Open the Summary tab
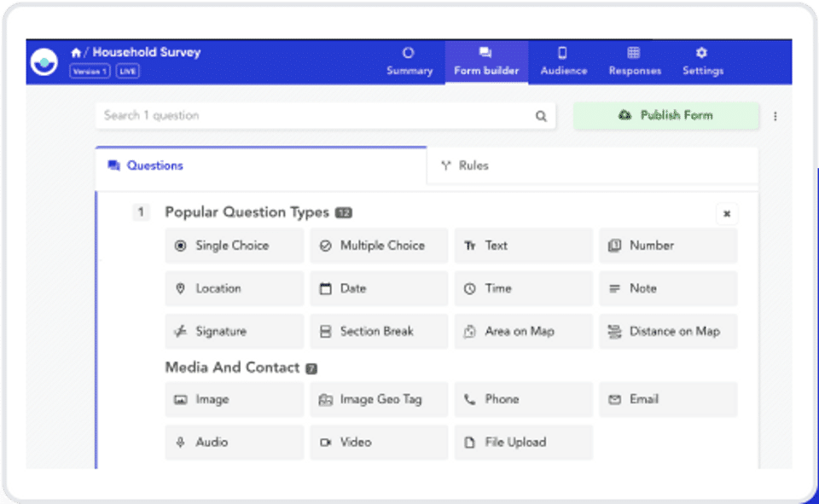The width and height of the screenshot is (819, 504). pyautogui.click(x=409, y=61)
